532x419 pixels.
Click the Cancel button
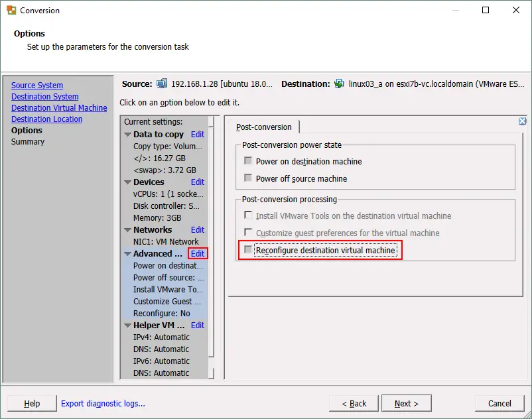pos(499,403)
